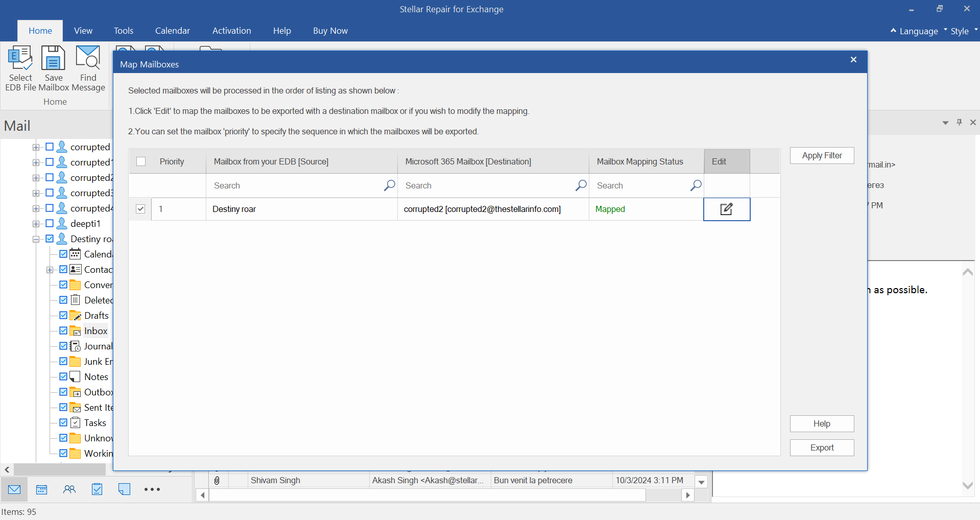
Task: Toggle the select-all checkbox in table header
Action: point(141,161)
